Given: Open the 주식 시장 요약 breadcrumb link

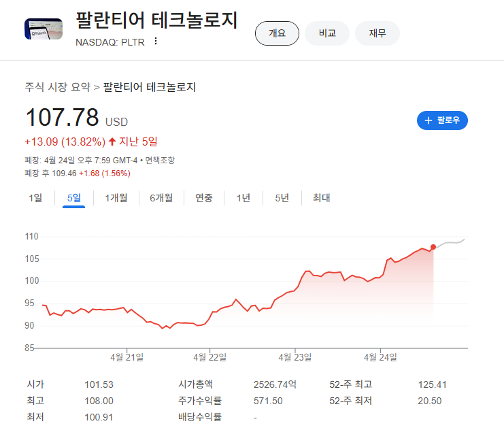Looking at the screenshot, I should click(58, 87).
